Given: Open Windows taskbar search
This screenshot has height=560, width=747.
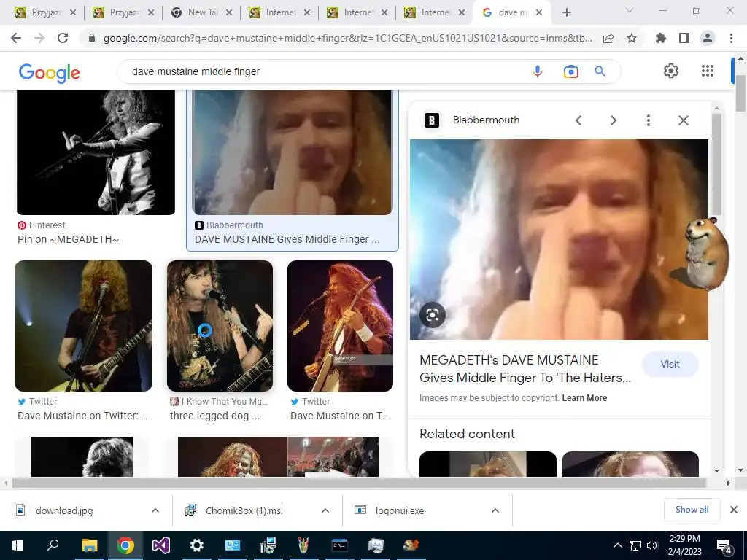Looking at the screenshot, I should point(53,545).
